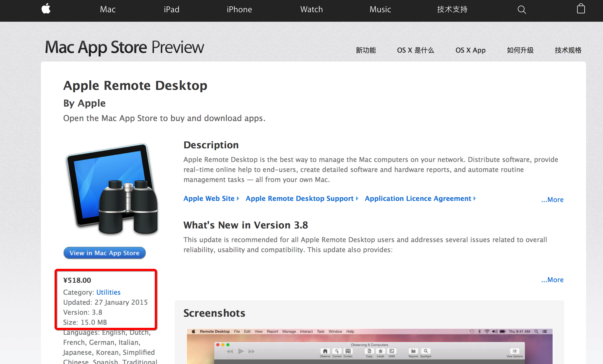The image size is (603, 364).
Task: Click the '...More' expander under the description
Action: pos(553,200)
